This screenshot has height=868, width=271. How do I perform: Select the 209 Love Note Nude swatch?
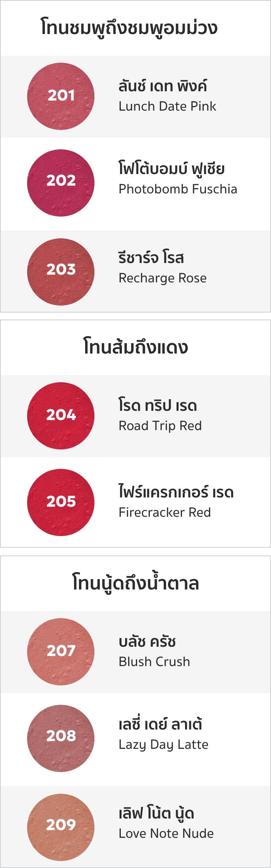(61, 827)
